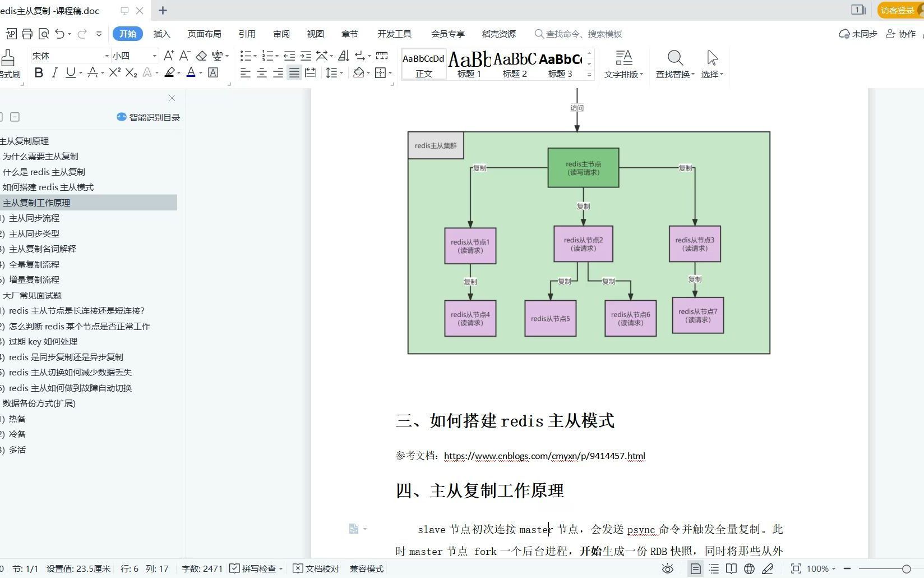Click the print icon in quick toolbar
The width and height of the screenshot is (924, 578).
(x=27, y=34)
